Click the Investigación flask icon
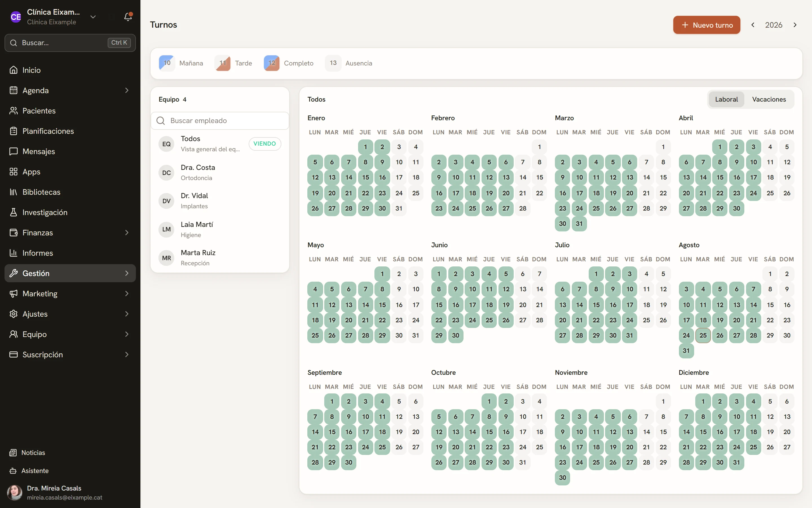 pyautogui.click(x=14, y=212)
